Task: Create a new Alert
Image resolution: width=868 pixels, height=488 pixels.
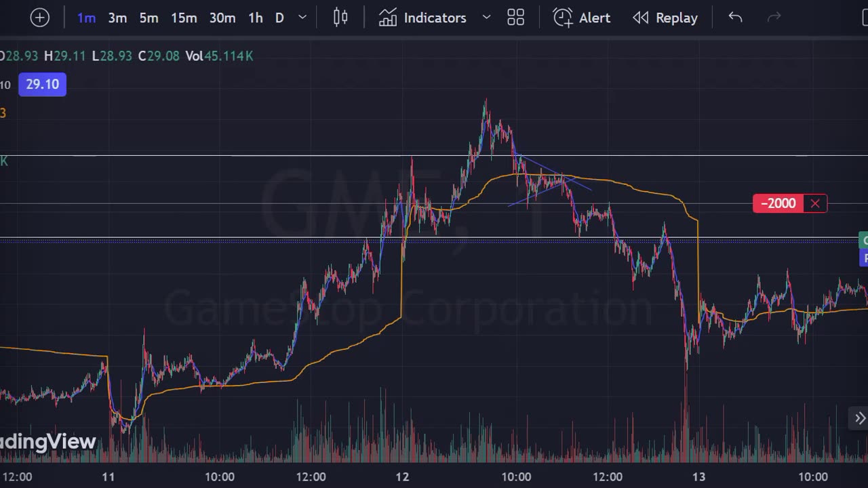Action: [x=582, y=18]
